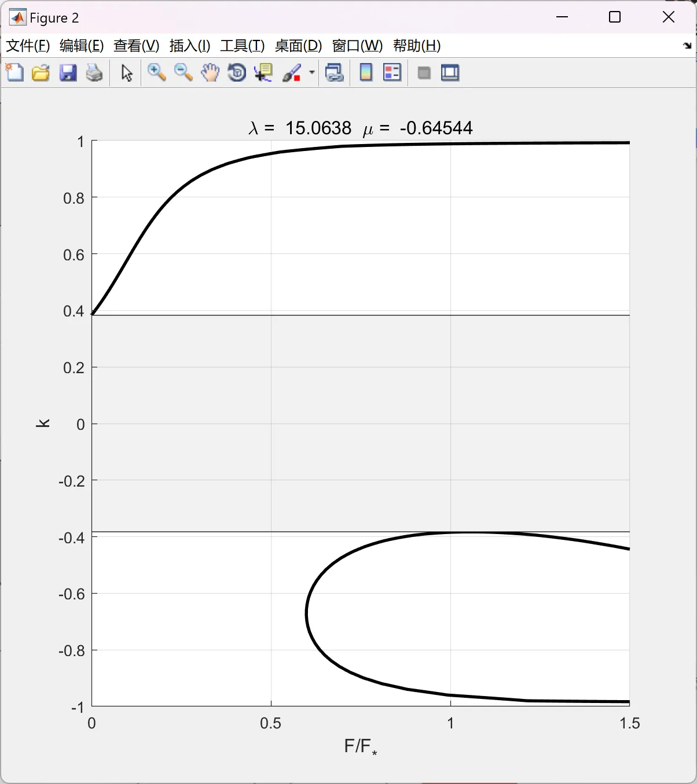This screenshot has height=784, width=697.
Task: Open the 窗口(W) menu
Action: click(x=357, y=46)
